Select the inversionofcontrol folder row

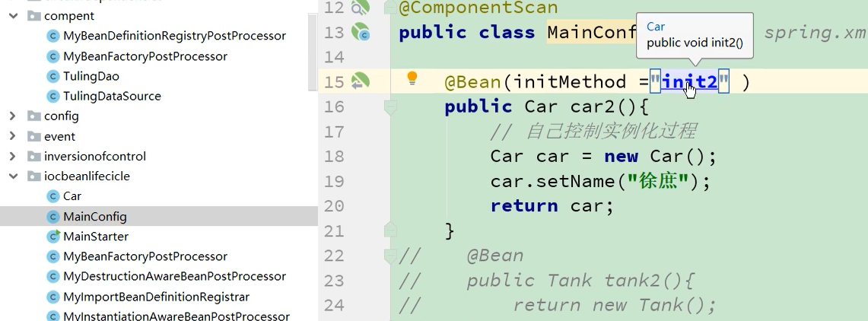(159, 156)
